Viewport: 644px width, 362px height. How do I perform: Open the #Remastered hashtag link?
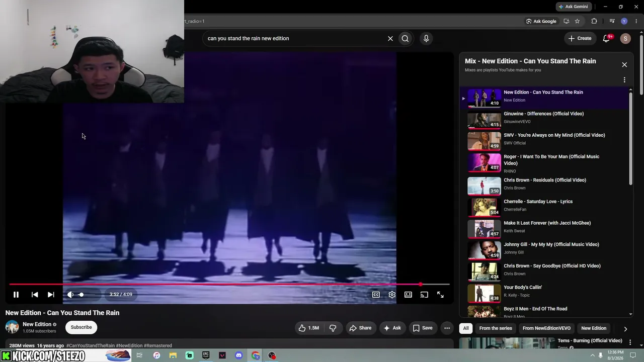click(x=158, y=345)
